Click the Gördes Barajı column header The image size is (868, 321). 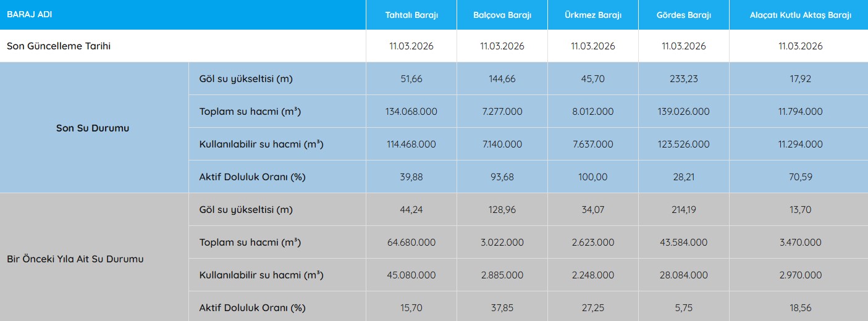(683, 15)
